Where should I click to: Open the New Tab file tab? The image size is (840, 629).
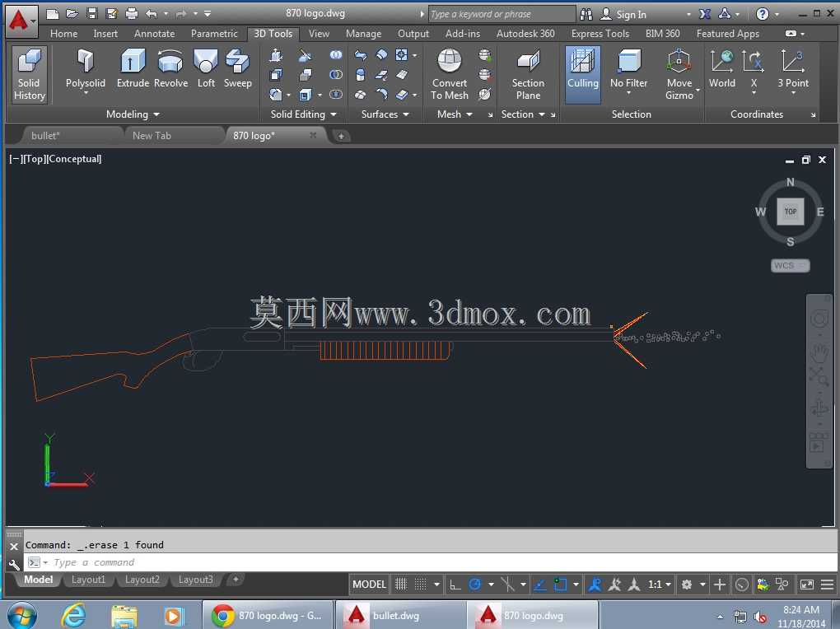152,136
